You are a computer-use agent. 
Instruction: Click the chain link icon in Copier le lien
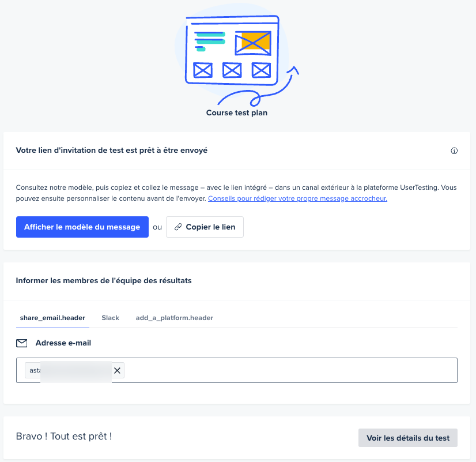coord(178,227)
